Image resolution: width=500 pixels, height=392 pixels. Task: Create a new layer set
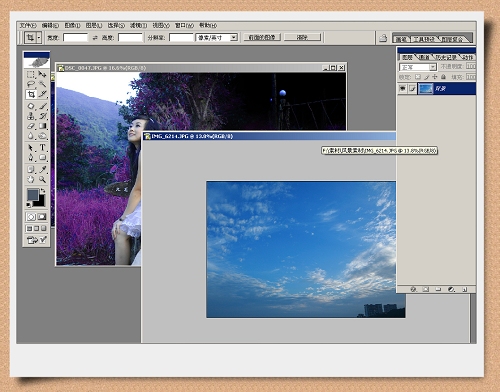[438, 289]
